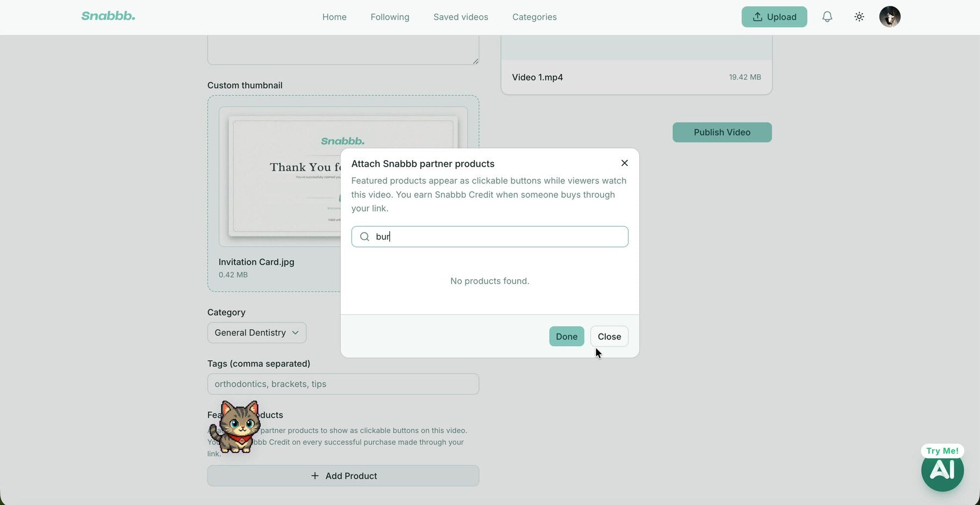Go to the Home nav item

pos(334,17)
